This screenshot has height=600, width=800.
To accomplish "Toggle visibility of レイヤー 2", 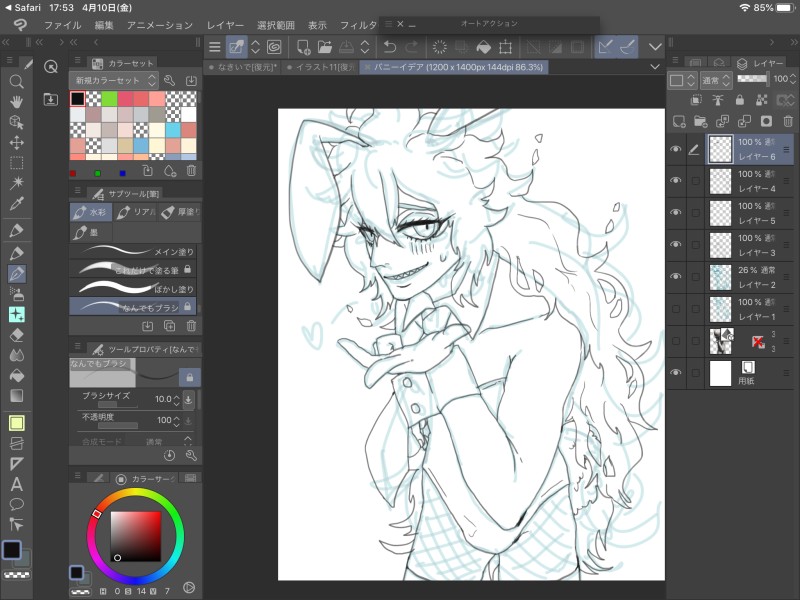I will click(x=676, y=277).
